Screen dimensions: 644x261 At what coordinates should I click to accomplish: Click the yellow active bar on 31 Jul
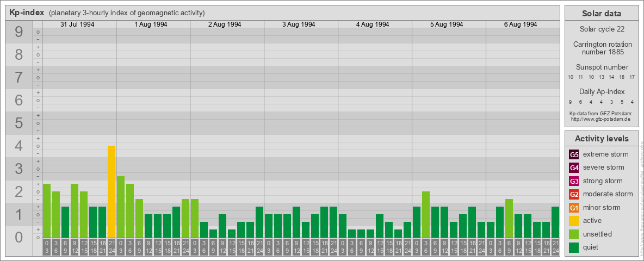(112, 191)
